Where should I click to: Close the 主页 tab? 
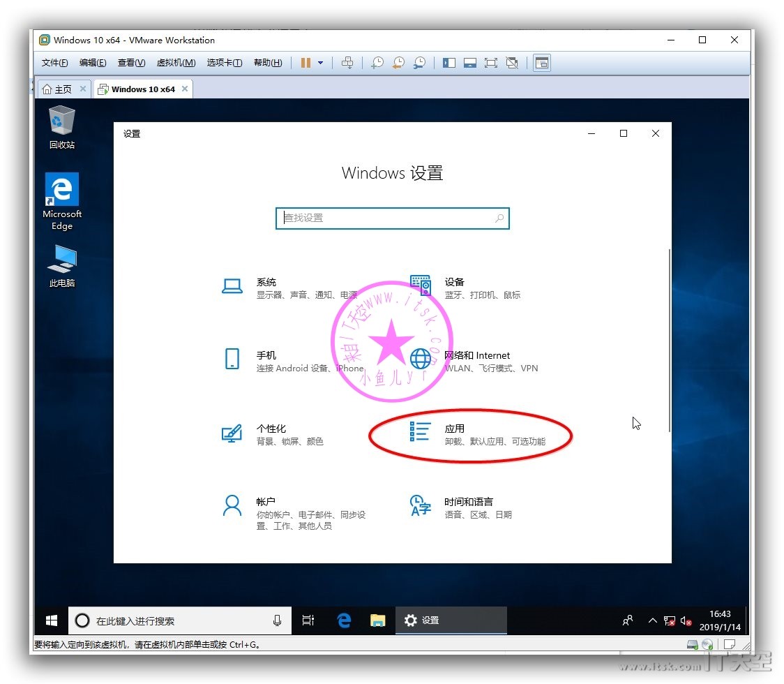83,89
